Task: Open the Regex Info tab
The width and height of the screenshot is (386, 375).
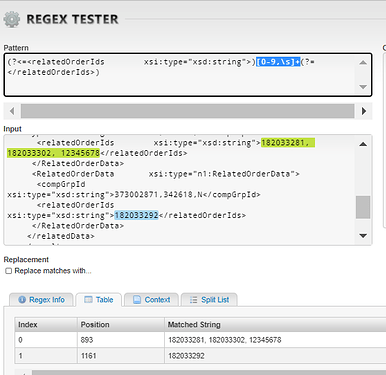Action: pyautogui.click(x=41, y=300)
